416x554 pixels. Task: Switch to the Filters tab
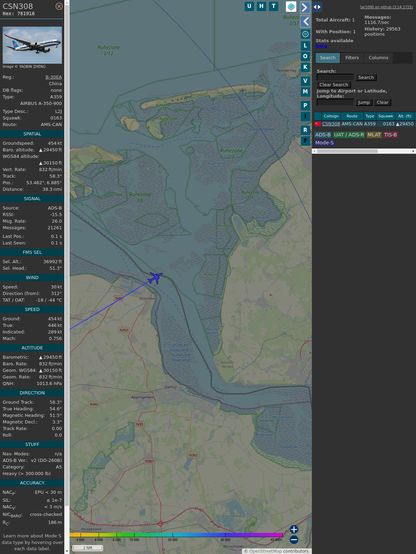[352, 58]
